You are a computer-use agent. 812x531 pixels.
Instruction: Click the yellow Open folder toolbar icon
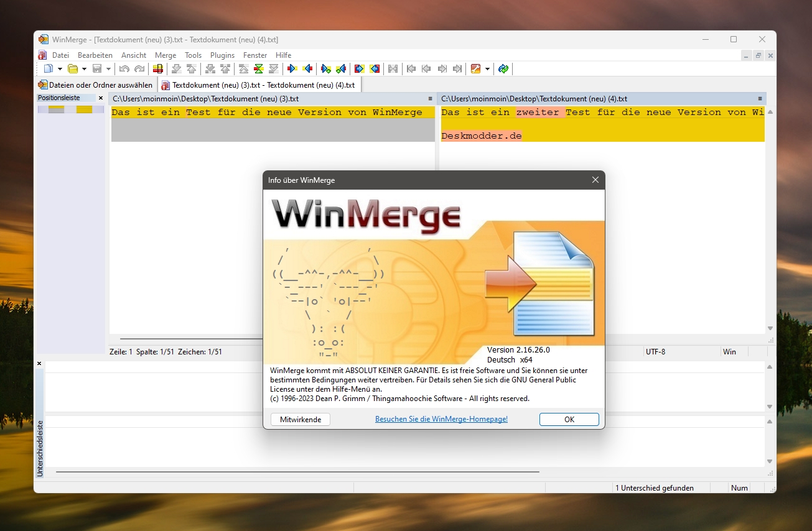coord(73,69)
